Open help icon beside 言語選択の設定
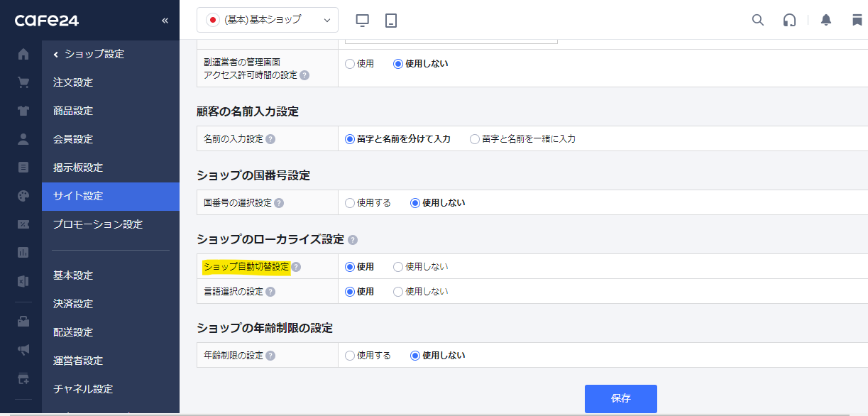 click(270, 292)
